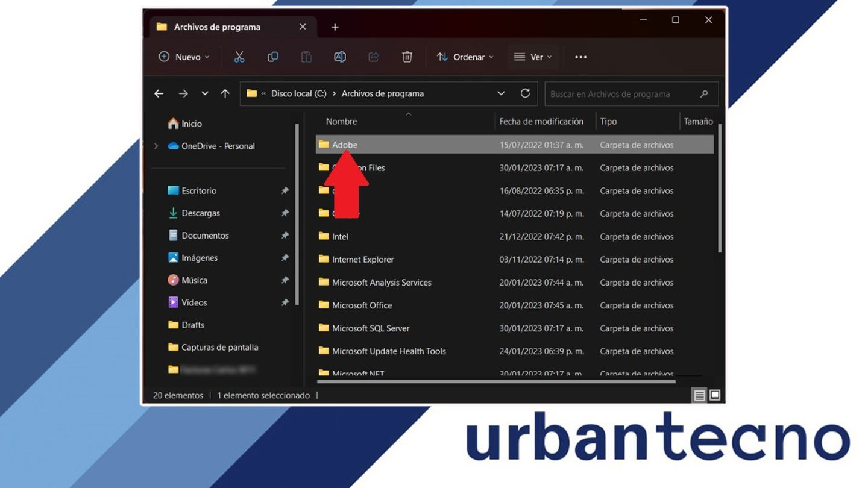Select the Intel folder
868x488 pixels.
(340, 236)
